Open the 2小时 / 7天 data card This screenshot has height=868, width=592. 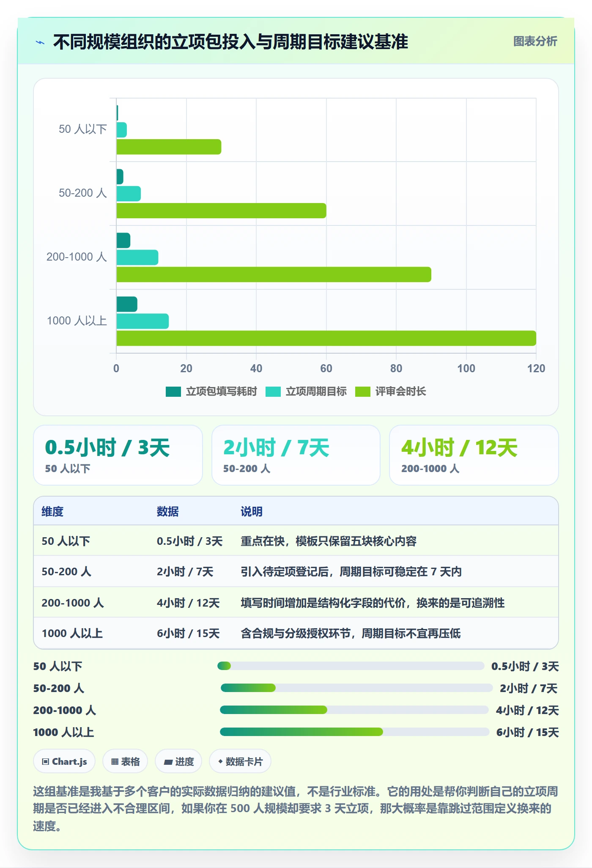tap(296, 455)
